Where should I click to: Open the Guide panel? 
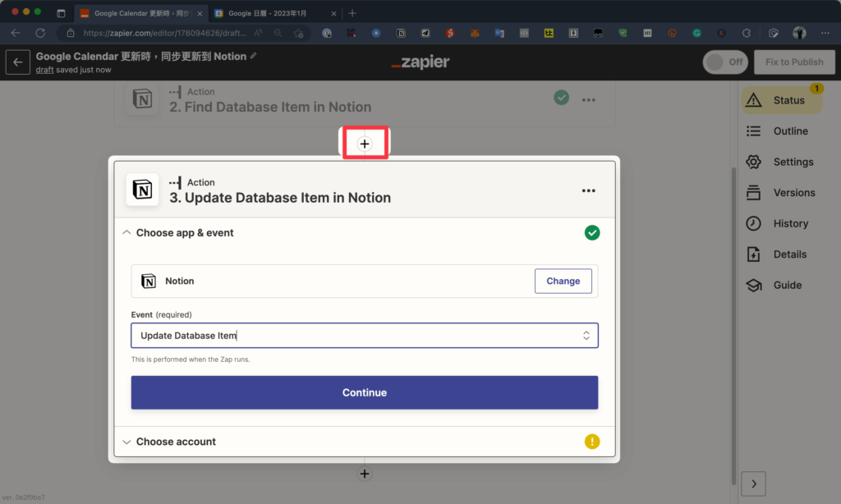coord(774,285)
